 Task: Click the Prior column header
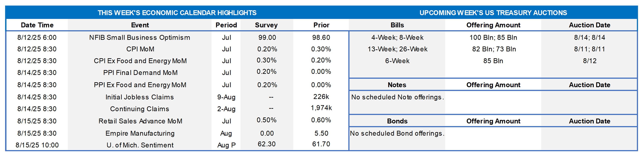321,25
